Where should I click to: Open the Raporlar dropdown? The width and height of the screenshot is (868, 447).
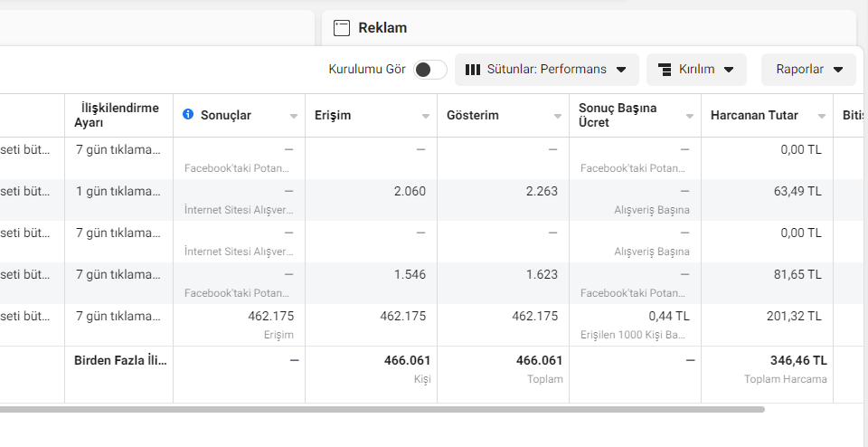pos(808,70)
